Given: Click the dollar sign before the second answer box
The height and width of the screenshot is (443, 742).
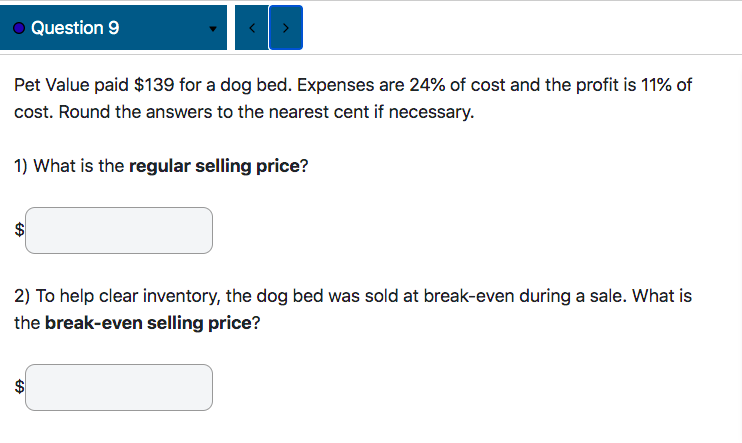Looking at the screenshot, I should [18, 388].
